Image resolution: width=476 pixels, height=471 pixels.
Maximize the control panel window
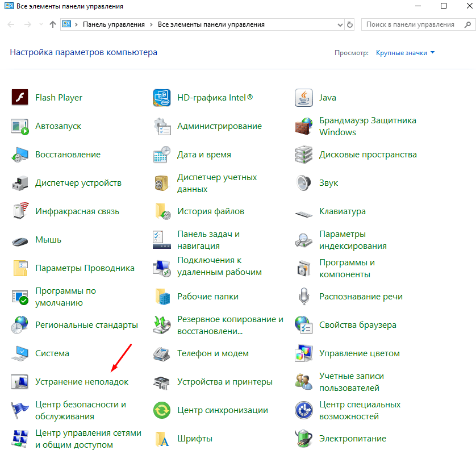point(444,6)
